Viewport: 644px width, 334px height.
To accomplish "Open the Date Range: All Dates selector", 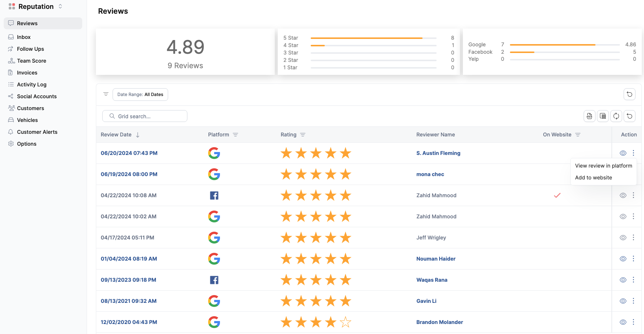I will pos(140,95).
